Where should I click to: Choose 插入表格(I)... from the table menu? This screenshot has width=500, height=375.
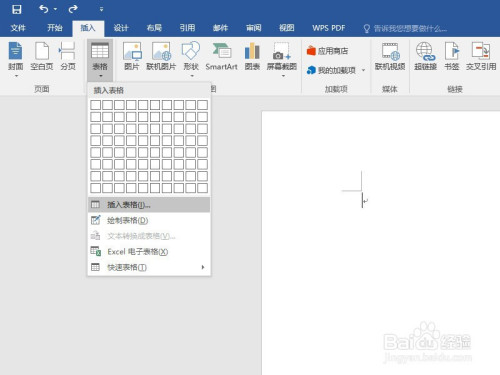point(149,205)
